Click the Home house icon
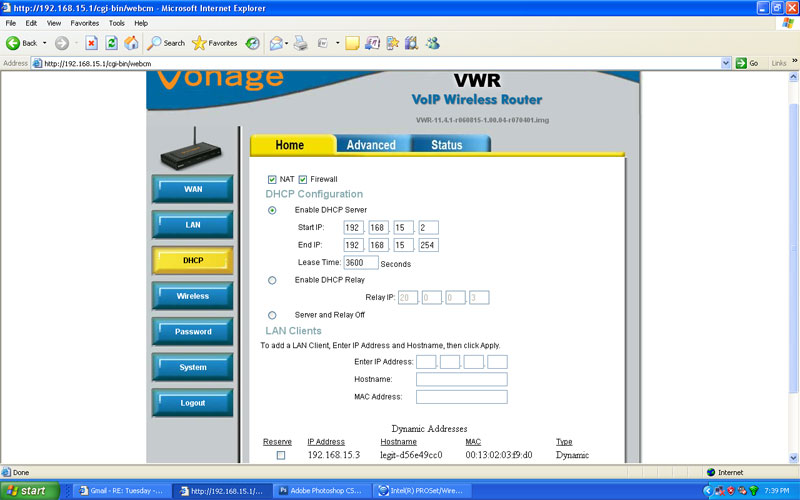Screen dimensions: 800x500 131,43
